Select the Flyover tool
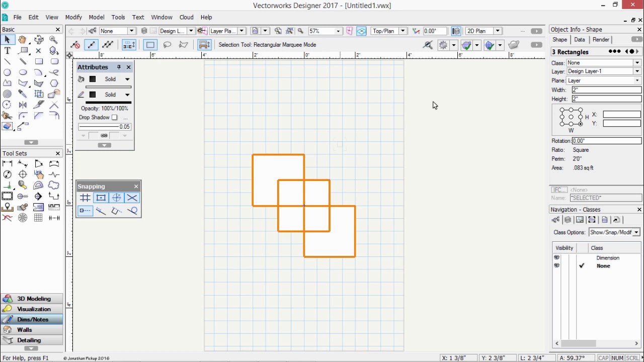Image resolution: width=644 pixels, height=362 pixels. pos(39,40)
